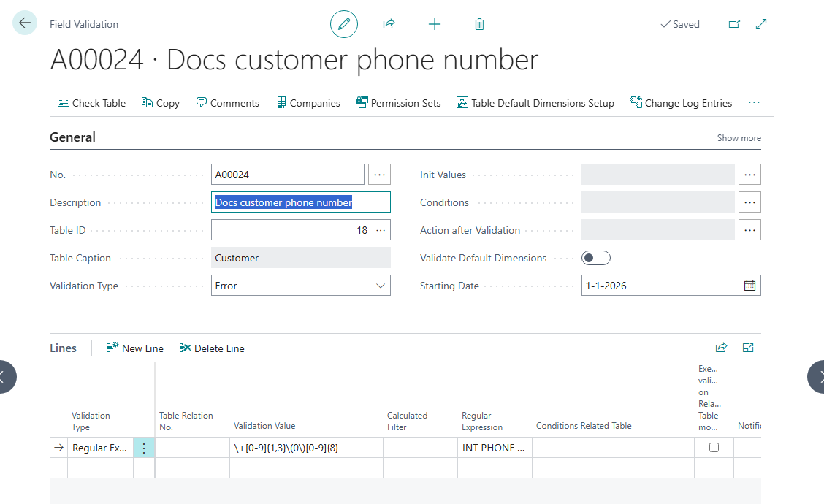Image resolution: width=824 pixels, height=504 pixels.
Task: Open Table ID lookup ellipsis
Action: [381, 230]
